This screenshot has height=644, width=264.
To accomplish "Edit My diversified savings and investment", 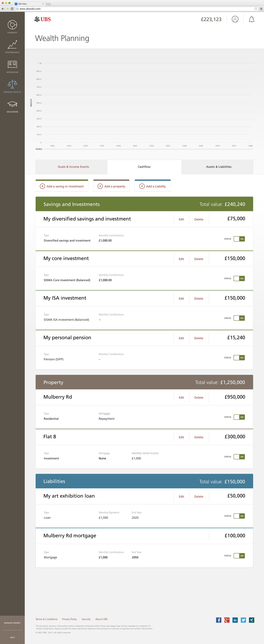I will pyautogui.click(x=181, y=219).
